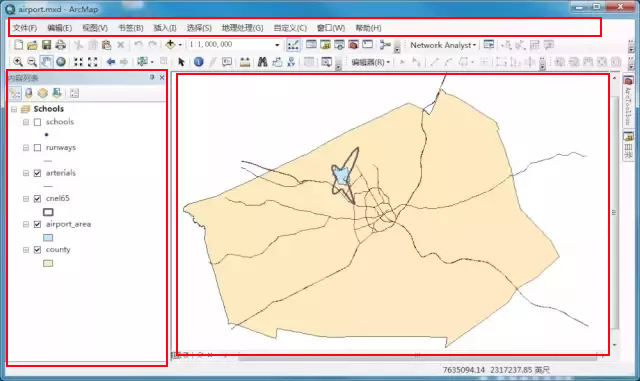Viewport: 640px width, 381px height.
Task: Select the airport_area layer name
Action: 69,224
